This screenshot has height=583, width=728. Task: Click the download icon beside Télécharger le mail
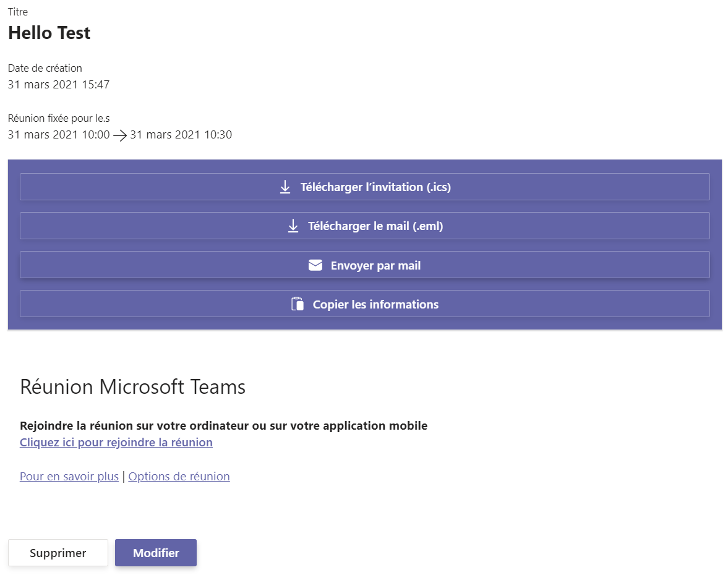tap(293, 226)
